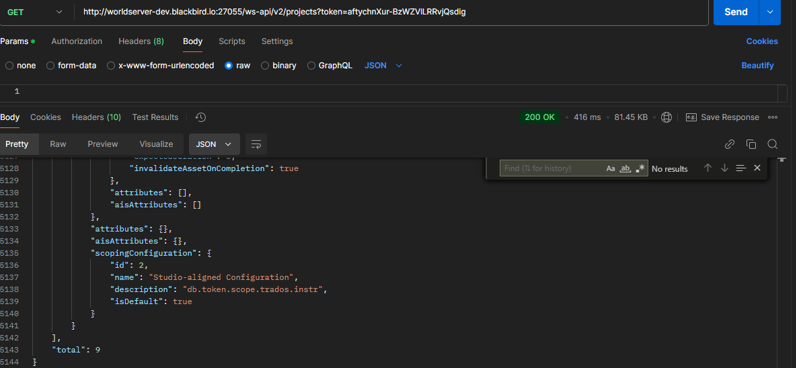Click Find in Selection lines icon
This screenshot has height=368, width=796.
click(741, 168)
